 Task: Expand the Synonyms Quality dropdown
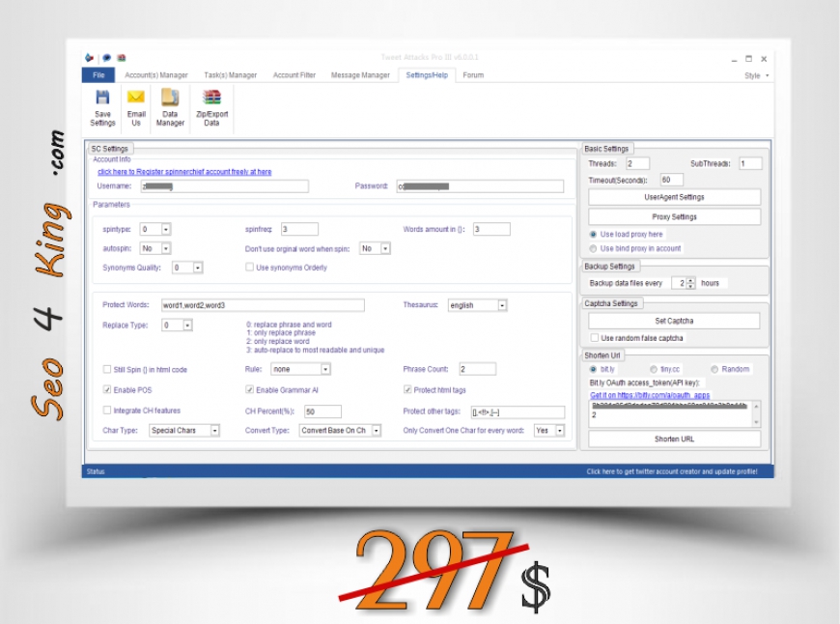coord(198,268)
